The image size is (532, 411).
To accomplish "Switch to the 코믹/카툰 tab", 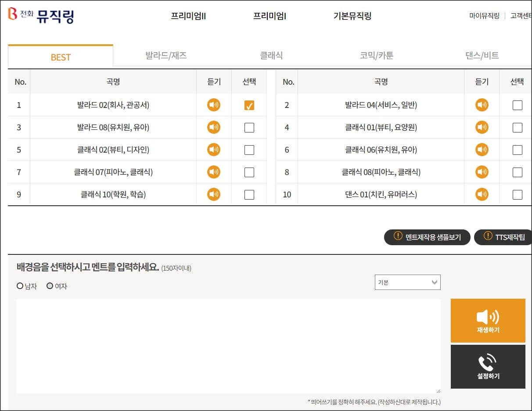I will (x=376, y=54).
